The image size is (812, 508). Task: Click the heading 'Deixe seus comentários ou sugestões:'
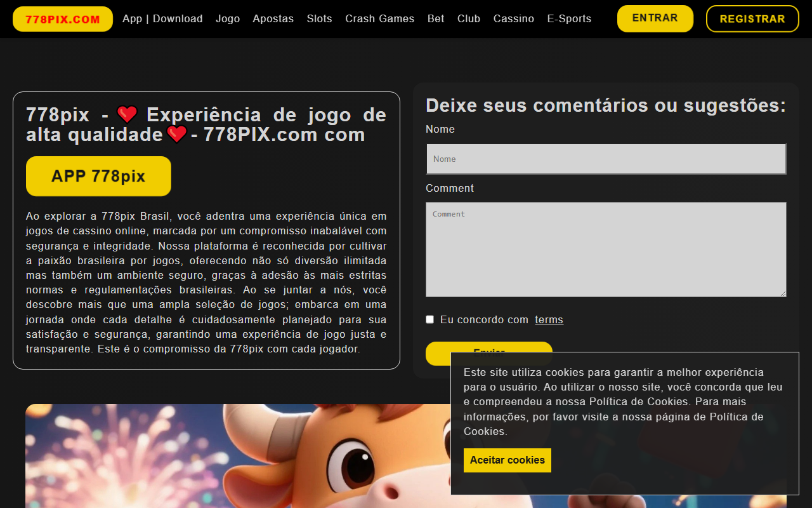606,105
